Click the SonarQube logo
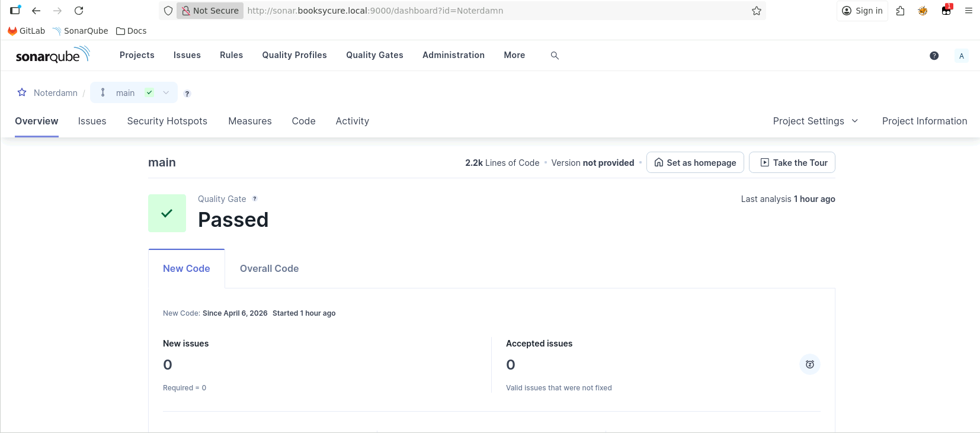 pos(52,55)
